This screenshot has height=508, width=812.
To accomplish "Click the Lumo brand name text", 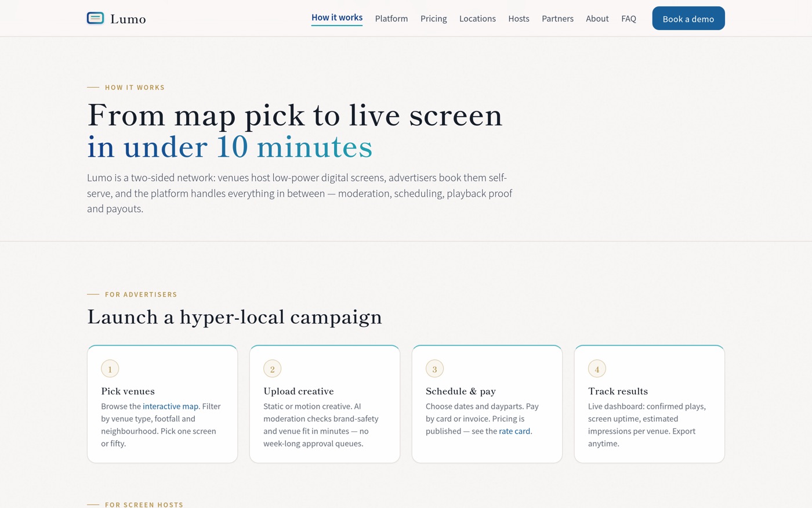I will coord(128,19).
